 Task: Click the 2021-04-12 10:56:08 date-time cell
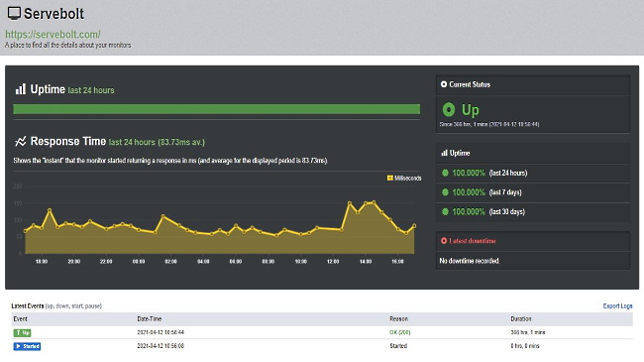161,346
